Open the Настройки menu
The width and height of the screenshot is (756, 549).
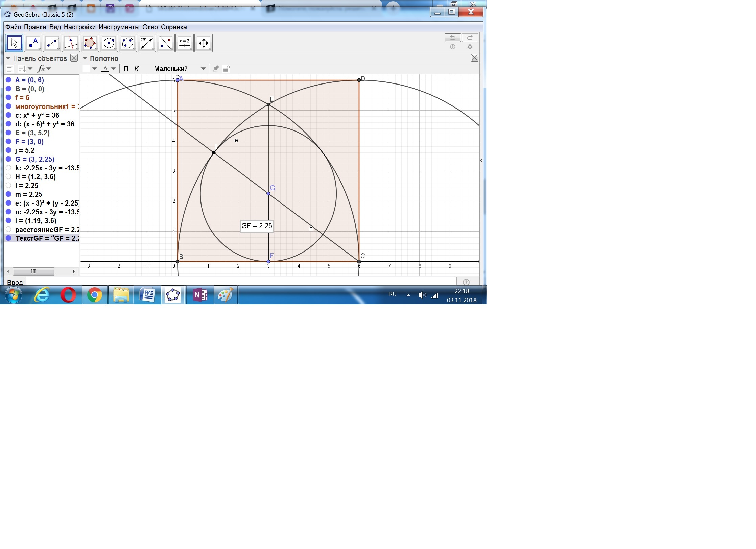[x=79, y=27]
